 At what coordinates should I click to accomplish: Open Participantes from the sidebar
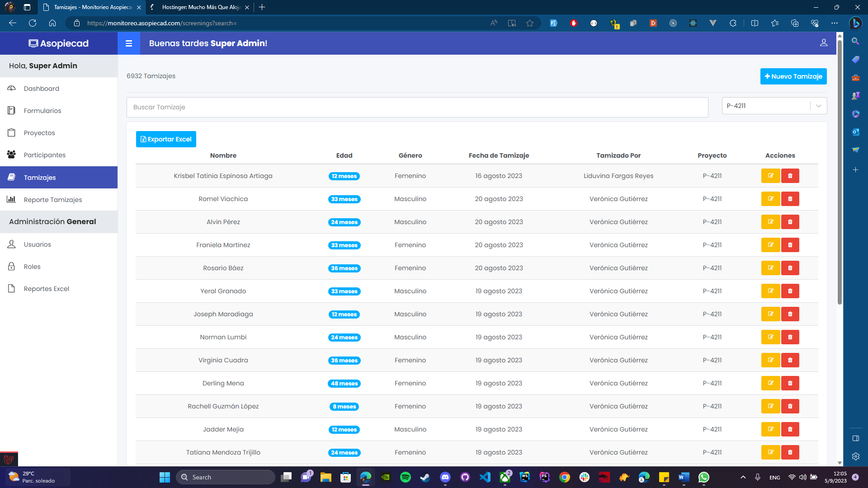(44, 155)
